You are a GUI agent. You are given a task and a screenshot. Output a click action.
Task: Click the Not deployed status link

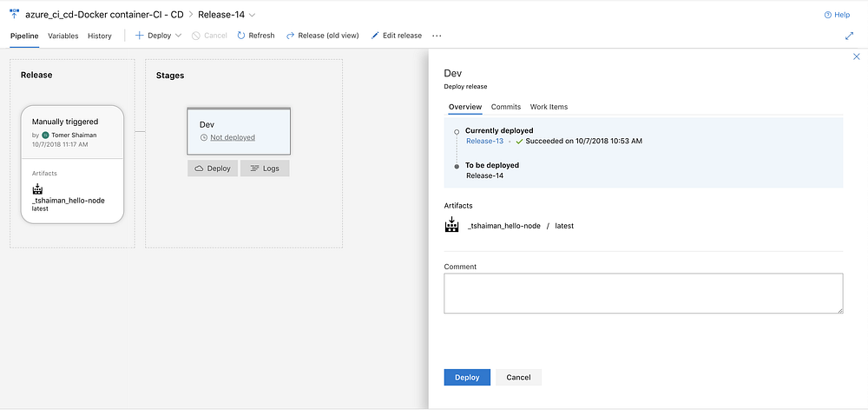coord(233,137)
